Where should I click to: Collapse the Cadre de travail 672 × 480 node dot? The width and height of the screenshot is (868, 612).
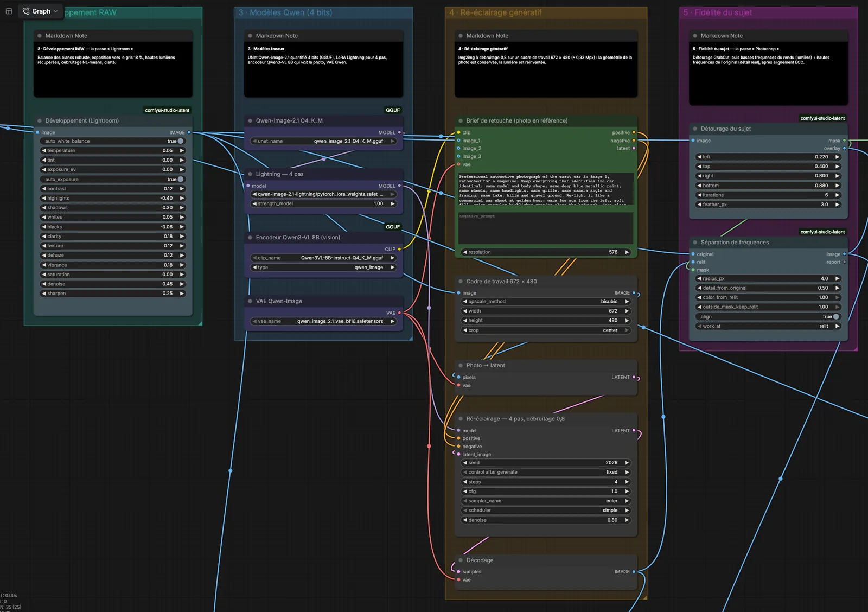(x=461, y=282)
